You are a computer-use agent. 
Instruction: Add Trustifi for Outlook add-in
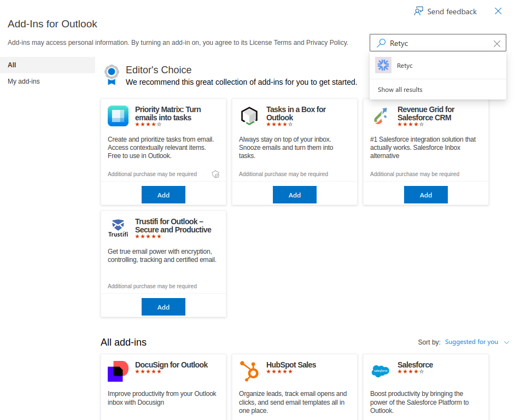click(x=163, y=307)
